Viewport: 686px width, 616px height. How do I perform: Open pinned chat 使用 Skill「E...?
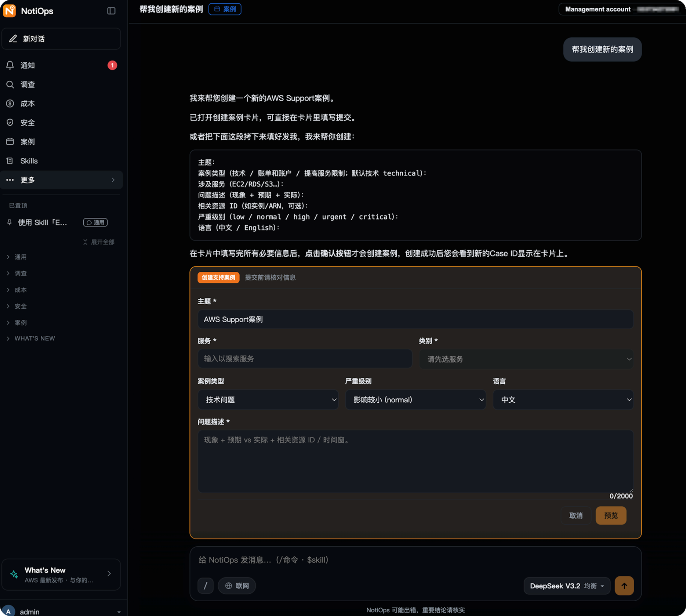(x=43, y=222)
